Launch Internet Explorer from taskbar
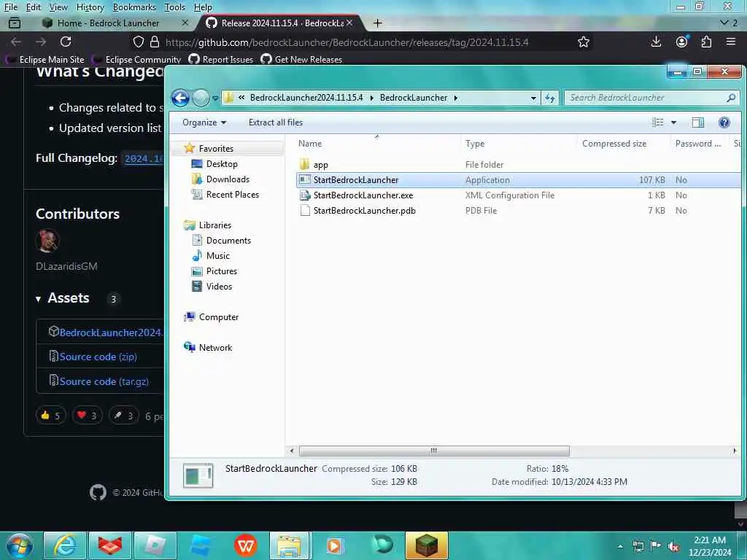This screenshot has height=560, width=747. point(64,545)
